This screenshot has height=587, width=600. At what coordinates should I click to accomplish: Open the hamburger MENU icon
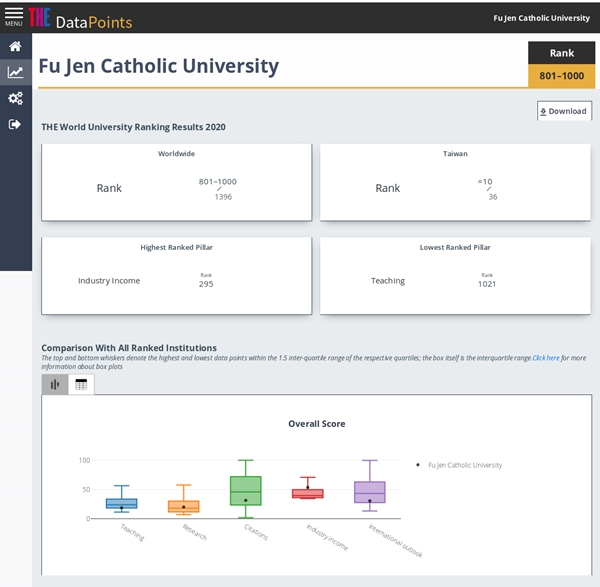14,17
